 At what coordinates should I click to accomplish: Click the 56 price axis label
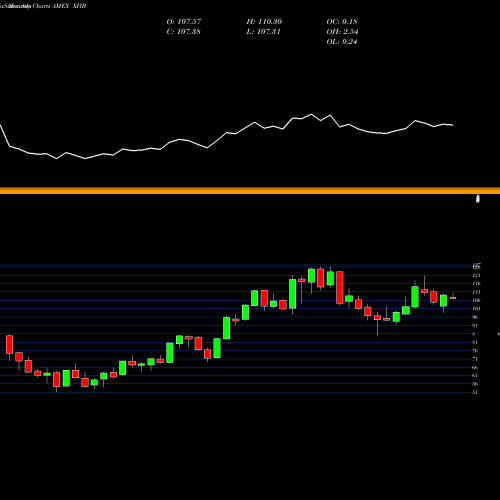475,384
